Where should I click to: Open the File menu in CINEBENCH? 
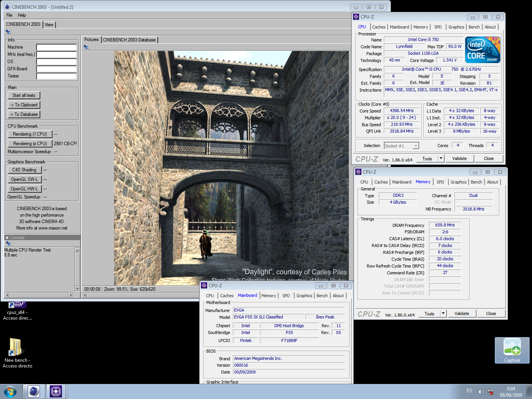tap(9, 15)
